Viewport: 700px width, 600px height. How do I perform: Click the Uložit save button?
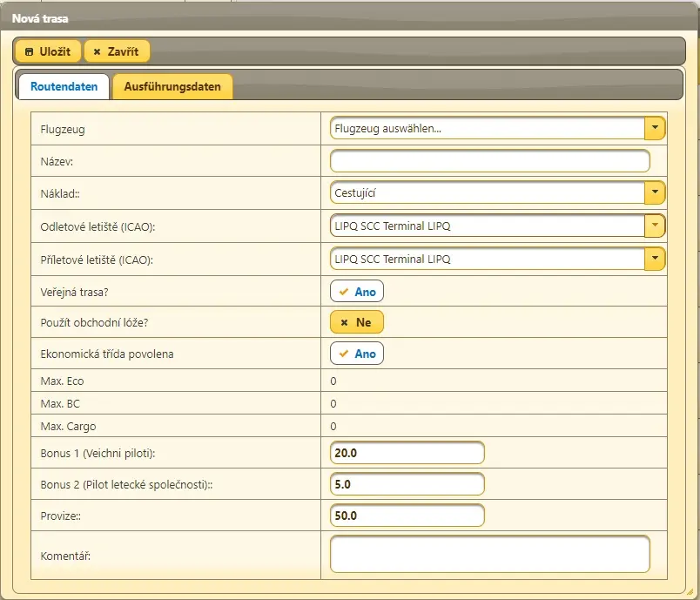48,51
